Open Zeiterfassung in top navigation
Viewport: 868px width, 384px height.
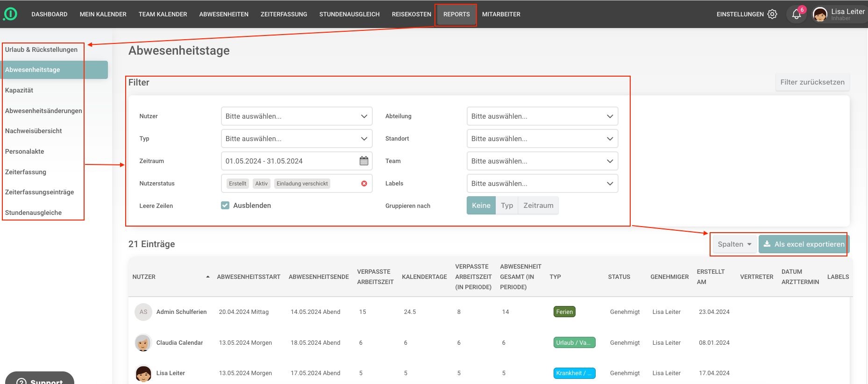point(284,14)
